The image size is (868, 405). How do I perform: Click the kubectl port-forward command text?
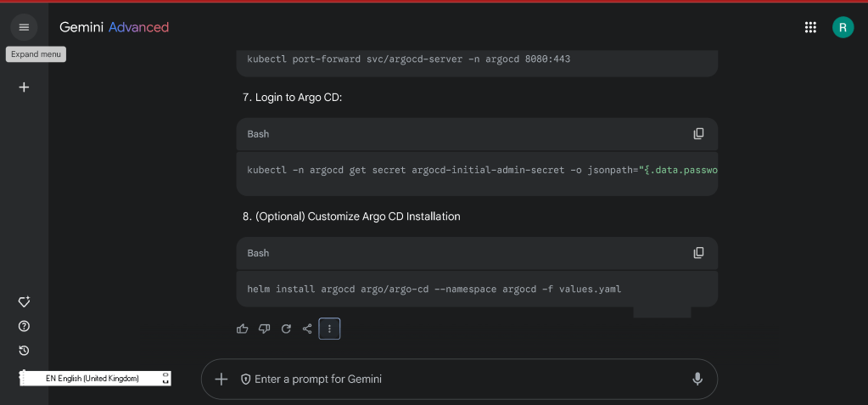[408, 59]
